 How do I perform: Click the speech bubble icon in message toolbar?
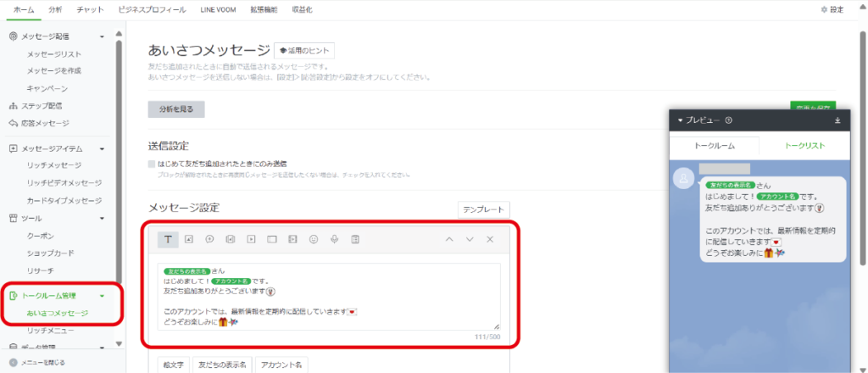[x=210, y=239]
